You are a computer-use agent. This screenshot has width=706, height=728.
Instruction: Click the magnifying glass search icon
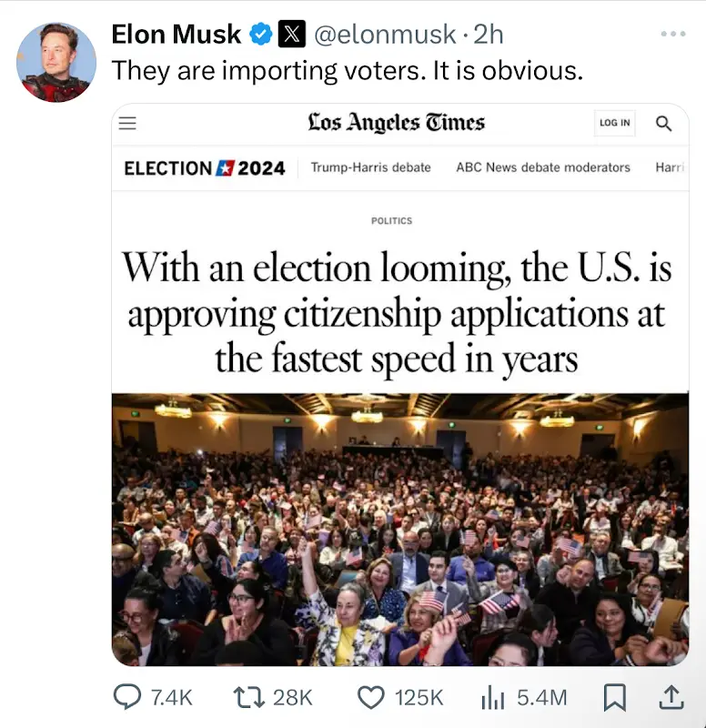[664, 124]
